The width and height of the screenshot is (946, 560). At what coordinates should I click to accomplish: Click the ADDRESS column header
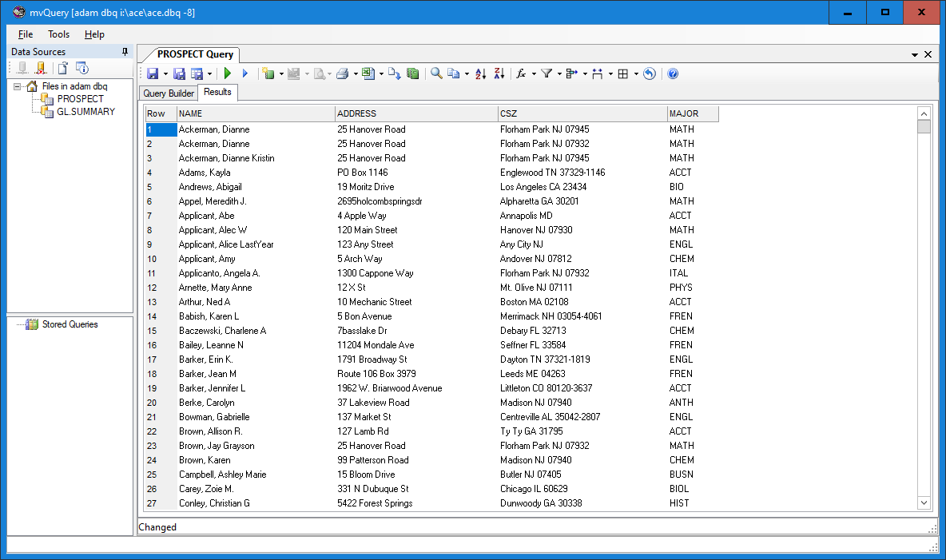[415, 113]
